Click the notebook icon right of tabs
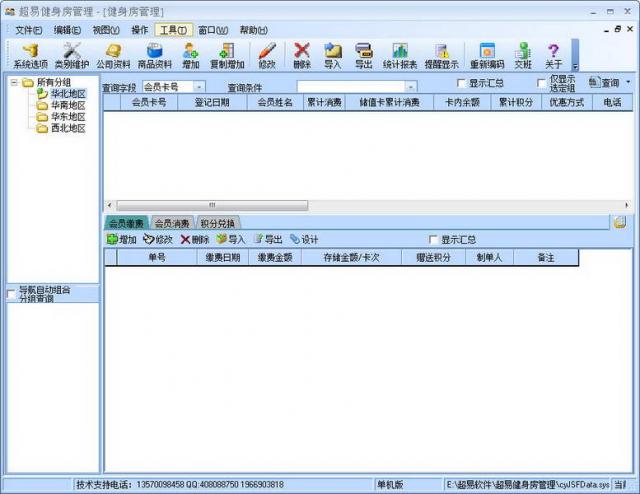 coord(620,222)
